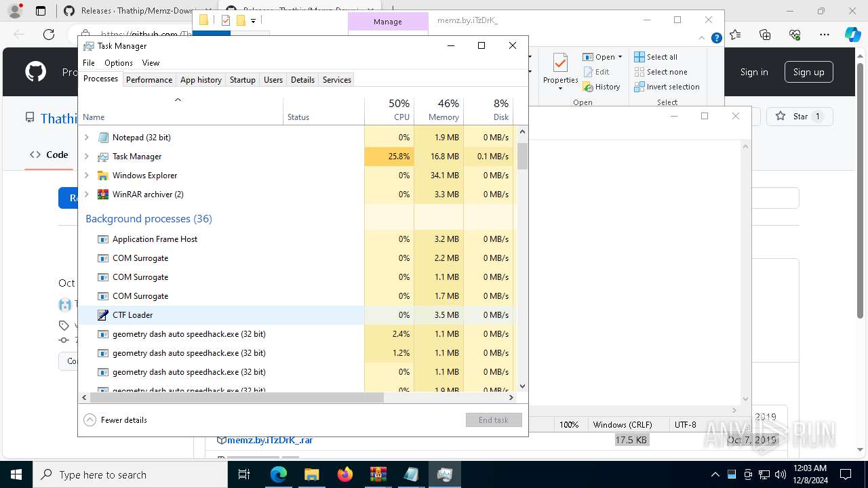Image resolution: width=868 pixels, height=488 pixels.
Task: Click the Windows Explorer process icon
Action: pyautogui.click(x=103, y=176)
